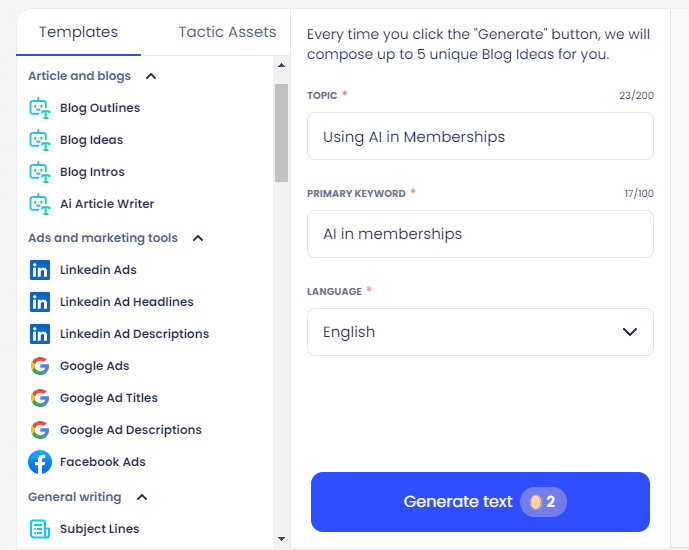Collapse the Ads and marketing tools section
The height and width of the screenshot is (550, 689).
coord(198,238)
